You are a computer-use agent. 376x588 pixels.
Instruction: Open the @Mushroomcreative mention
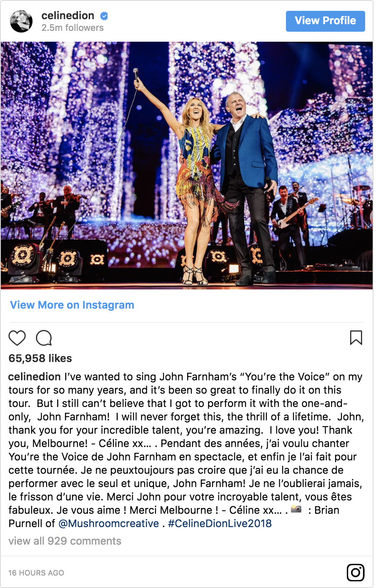pos(108,523)
